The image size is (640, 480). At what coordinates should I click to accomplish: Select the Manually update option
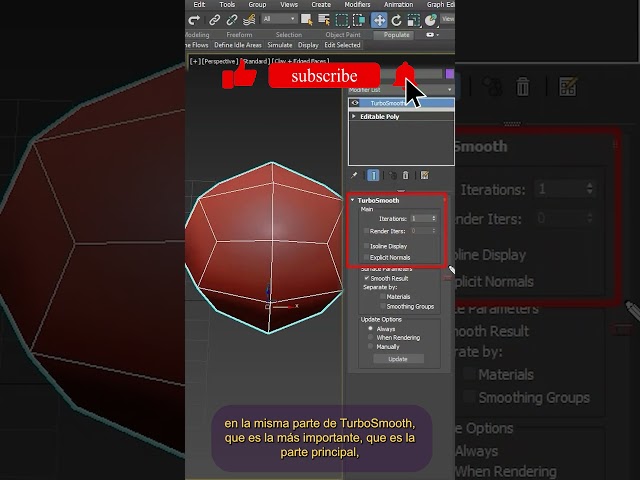(x=370, y=346)
